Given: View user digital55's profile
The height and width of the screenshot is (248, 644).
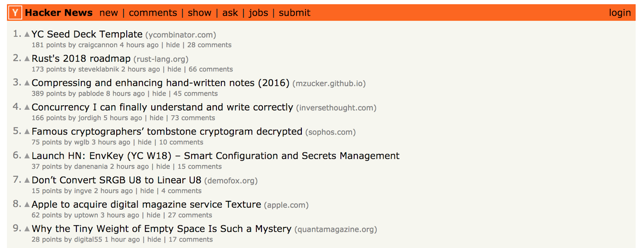Looking at the screenshot, I should [88, 240].
